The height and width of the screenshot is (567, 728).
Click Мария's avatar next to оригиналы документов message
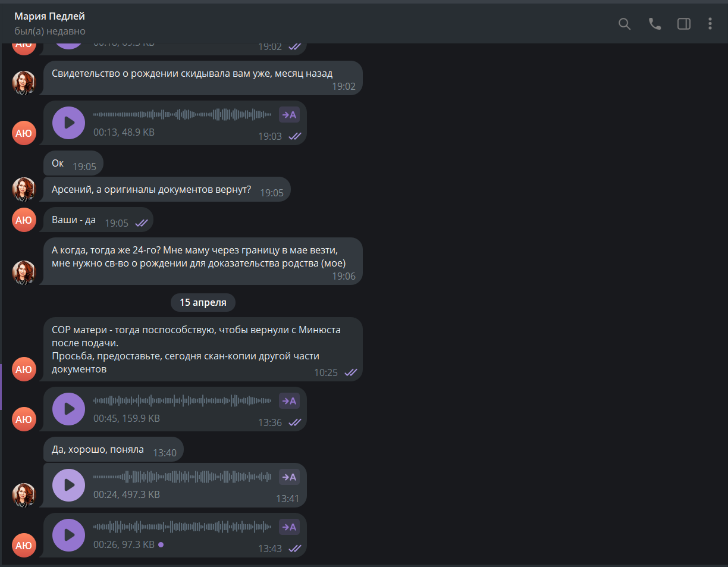(x=24, y=189)
